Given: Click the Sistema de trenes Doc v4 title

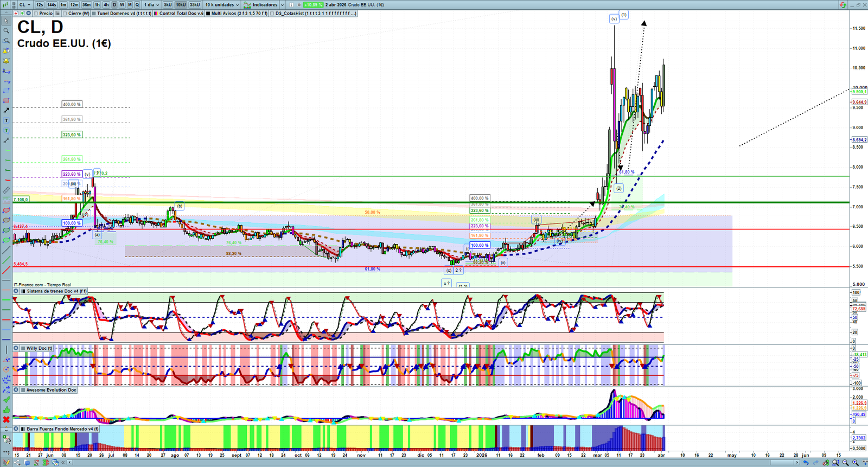Looking at the screenshot, I should 57,291.
